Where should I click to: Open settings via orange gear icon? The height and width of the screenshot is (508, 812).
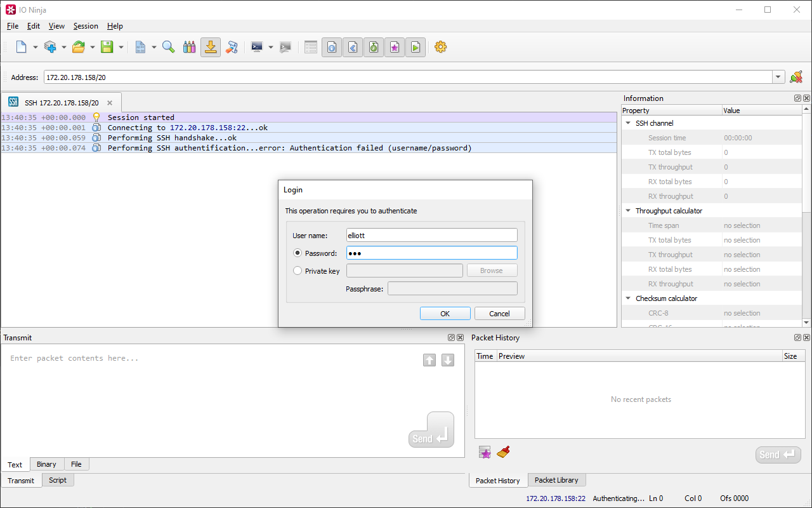[441, 47]
